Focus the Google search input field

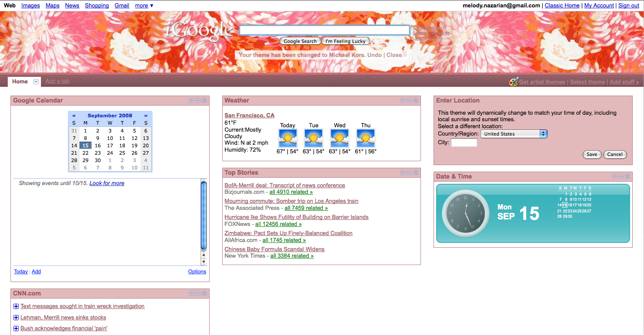[x=324, y=30]
